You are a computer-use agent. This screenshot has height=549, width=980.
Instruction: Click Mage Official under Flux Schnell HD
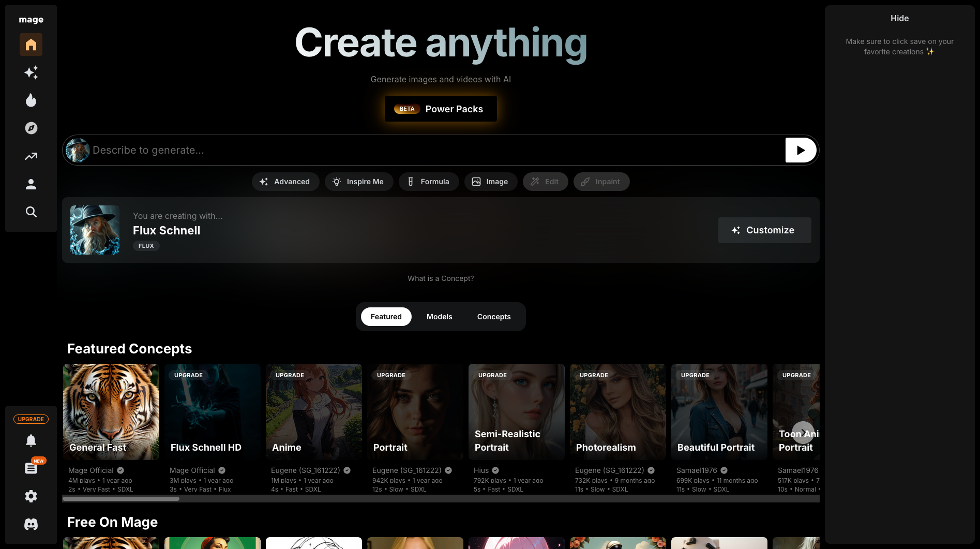point(192,470)
